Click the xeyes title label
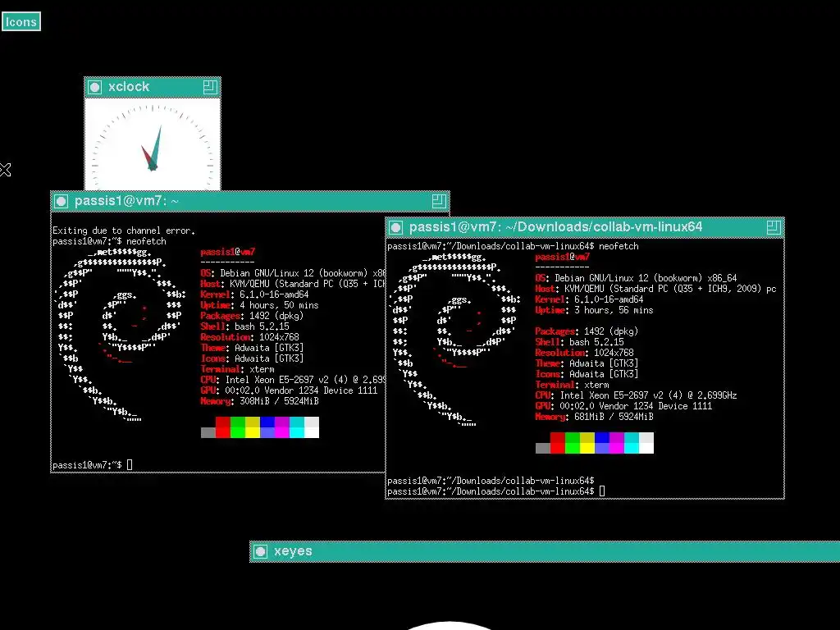This screenshot has height=630, width=840. click(293, 551)
